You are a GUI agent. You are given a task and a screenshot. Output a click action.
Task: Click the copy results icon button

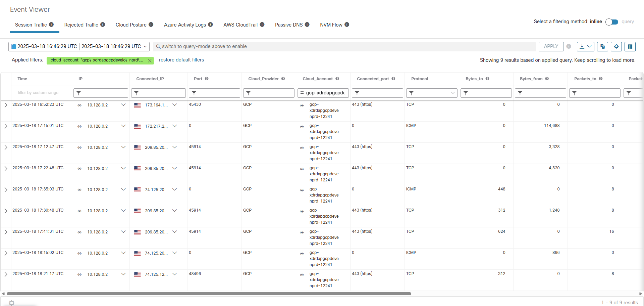(602, 46)
